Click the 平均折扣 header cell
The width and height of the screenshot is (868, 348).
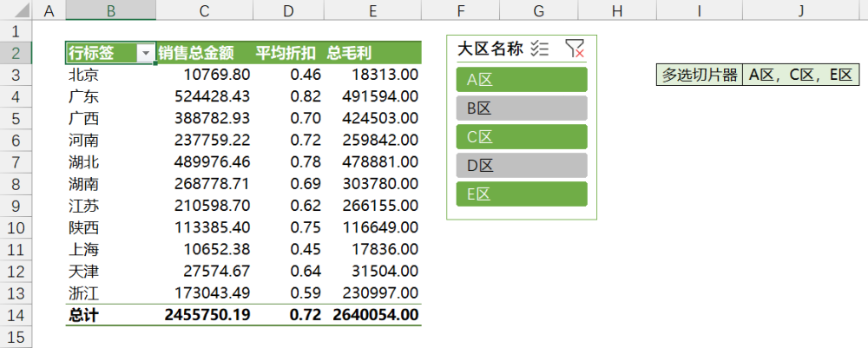point(288,53)
